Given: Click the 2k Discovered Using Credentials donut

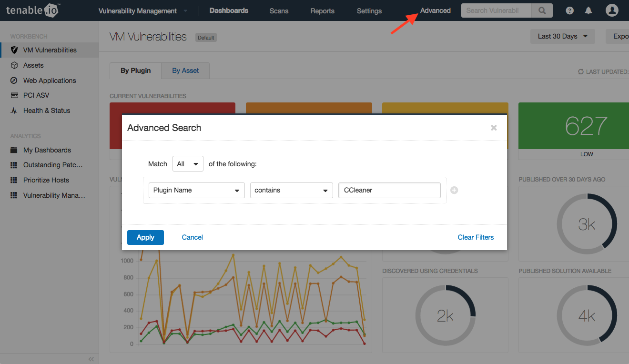Looking at the screenshot, I should (x=446, y=316).
